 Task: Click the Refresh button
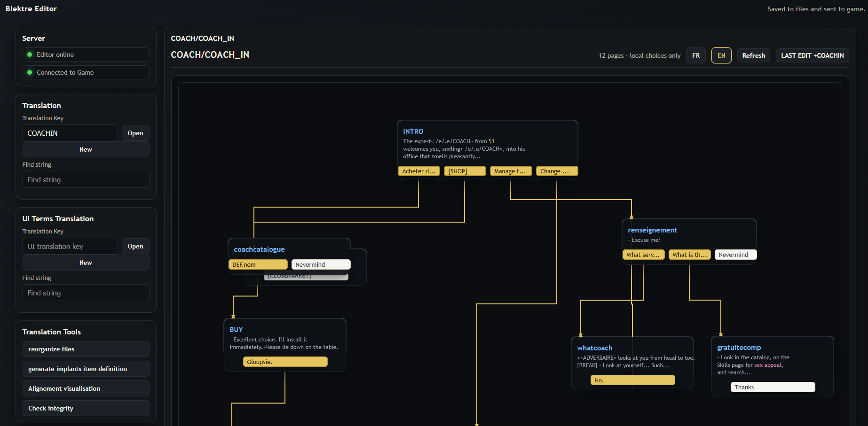pyautogui.click(x=753, y=55)
